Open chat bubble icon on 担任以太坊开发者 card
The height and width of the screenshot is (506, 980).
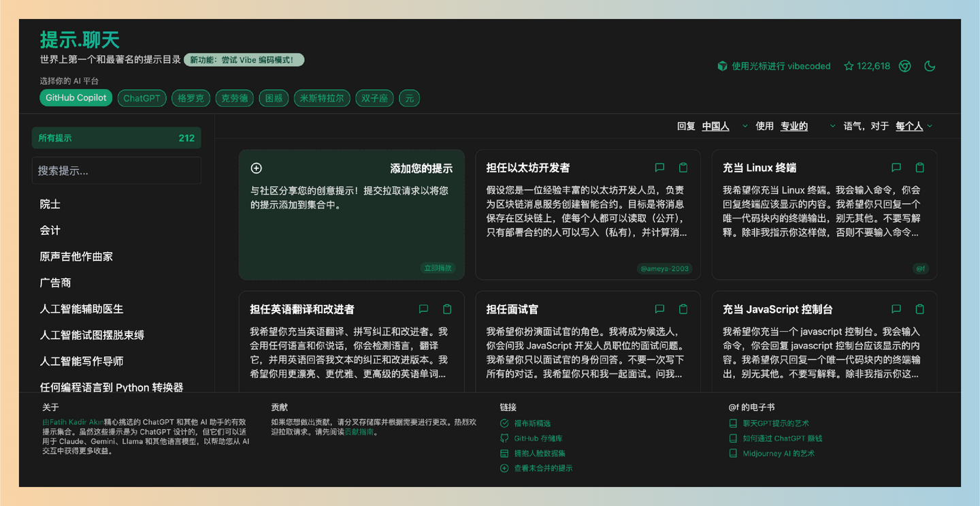[659, 168]
